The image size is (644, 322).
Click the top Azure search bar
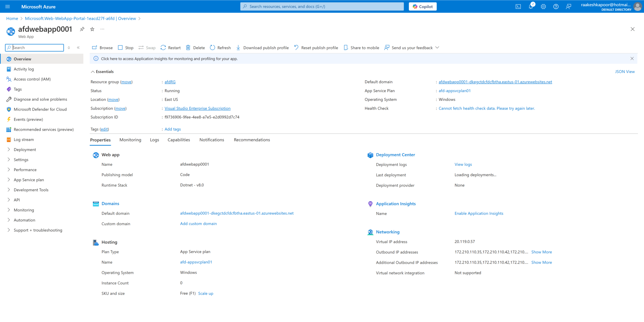(x=322, y=7)
